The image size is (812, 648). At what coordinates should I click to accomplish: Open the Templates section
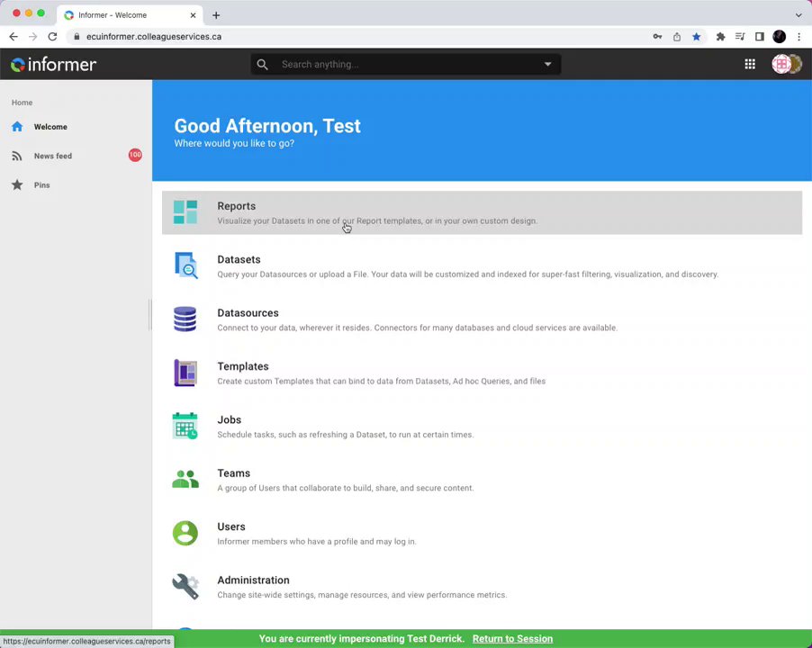tap(482, 373)
